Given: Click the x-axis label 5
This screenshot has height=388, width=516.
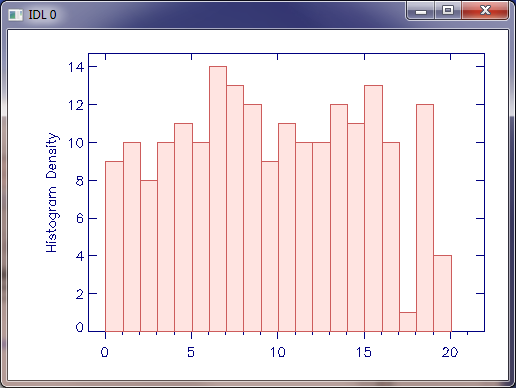Looking at the screenshot, I should coord(191,352).
